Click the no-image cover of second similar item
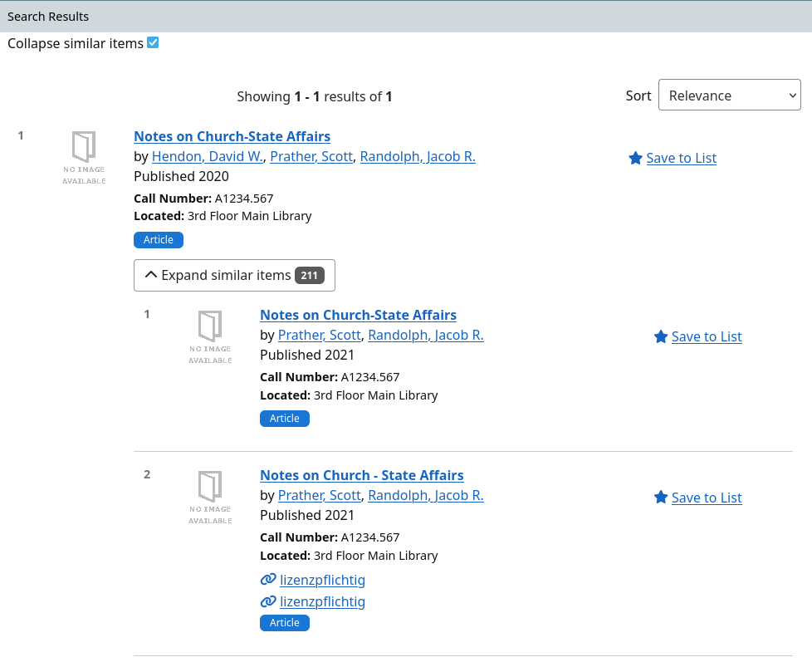The height and width of the screenshot is (662, 812). (210, 497)
